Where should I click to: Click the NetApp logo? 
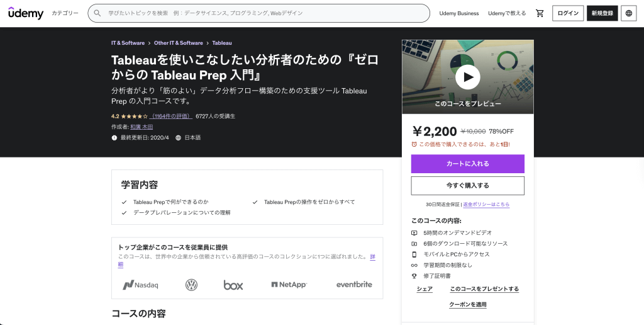tap(289, 285)
